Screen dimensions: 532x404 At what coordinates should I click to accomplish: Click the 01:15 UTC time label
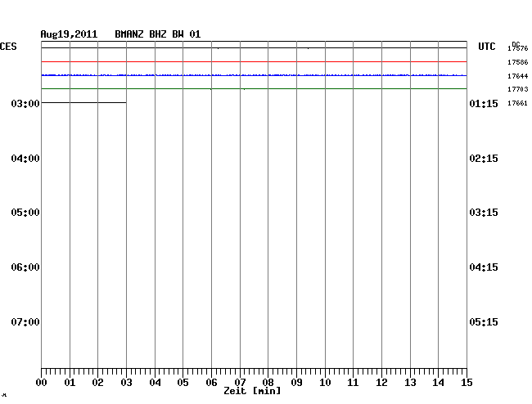pos(484,103)
